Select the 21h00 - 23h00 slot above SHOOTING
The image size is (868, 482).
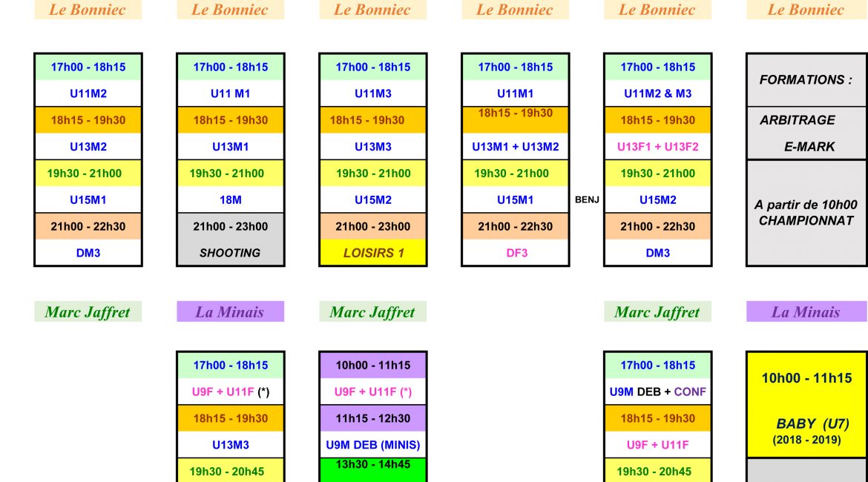click(230, 226)
